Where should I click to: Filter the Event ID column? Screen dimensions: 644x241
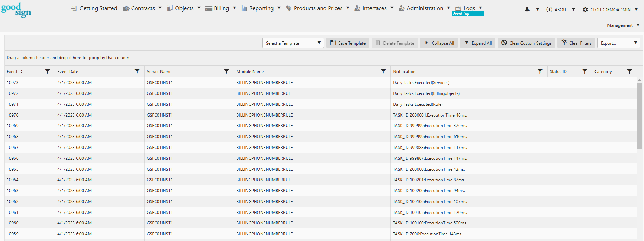point(47,71)
